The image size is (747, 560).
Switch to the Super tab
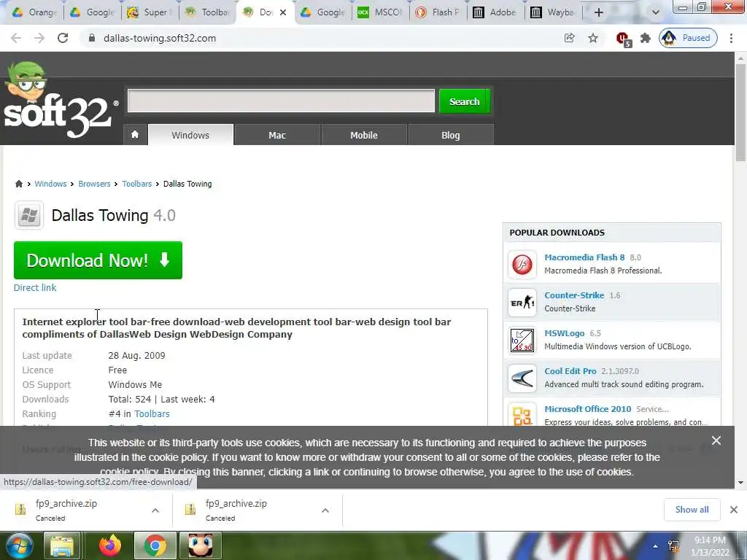tap(149, 12)
